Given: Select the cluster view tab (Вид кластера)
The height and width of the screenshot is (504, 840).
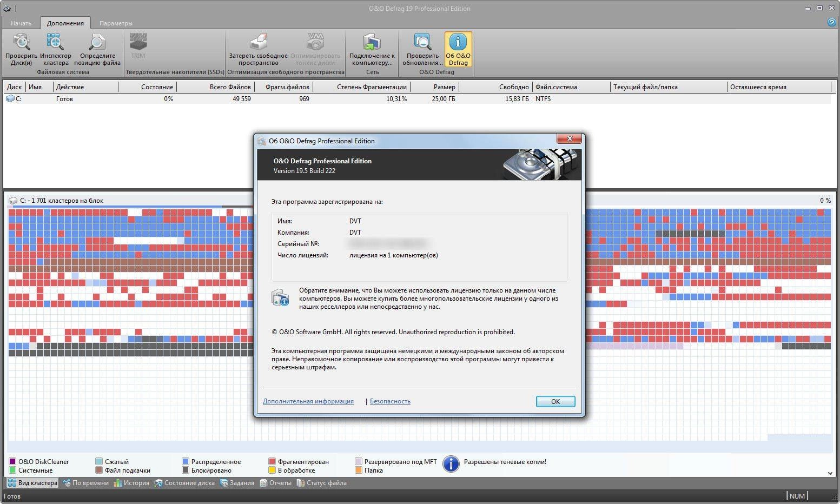Looking at the screenshot, I should click(32, 483).
